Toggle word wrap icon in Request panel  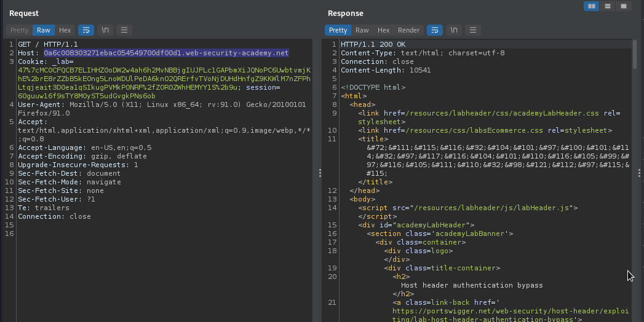(86, 30)
